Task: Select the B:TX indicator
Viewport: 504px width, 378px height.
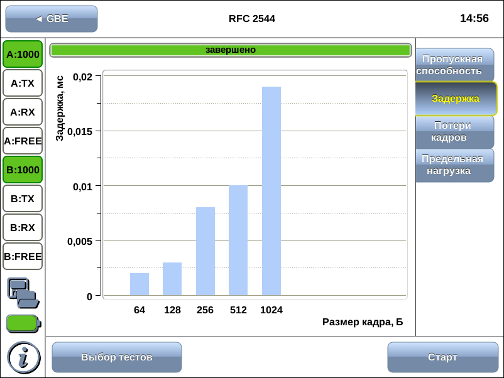Action: click(23, 198)
